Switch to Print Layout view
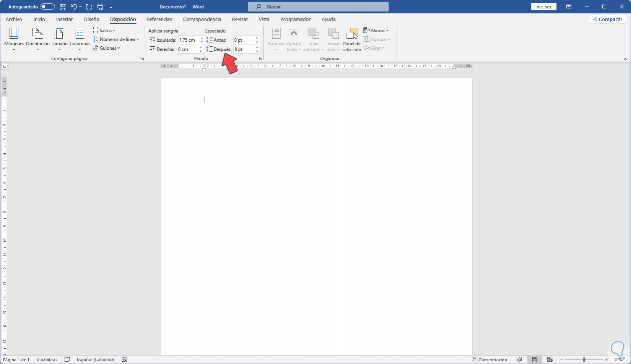Screen dimensions: 631x364 coord(534,359)
